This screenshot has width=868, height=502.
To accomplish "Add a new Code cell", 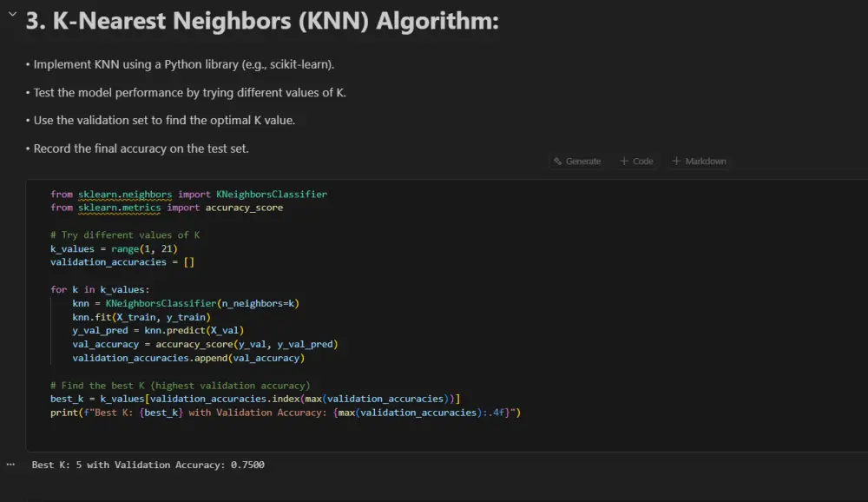I will (636, 161).
